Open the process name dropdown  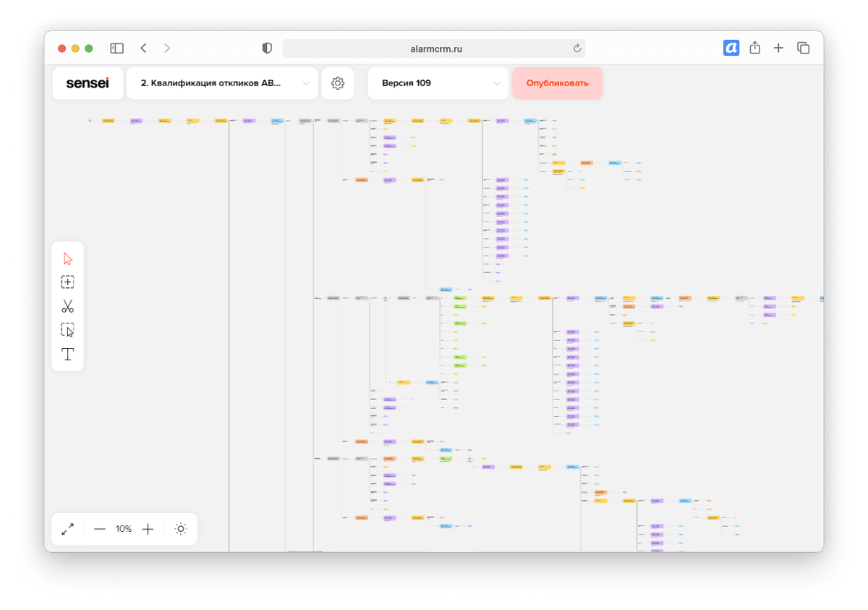click(222, 83)
